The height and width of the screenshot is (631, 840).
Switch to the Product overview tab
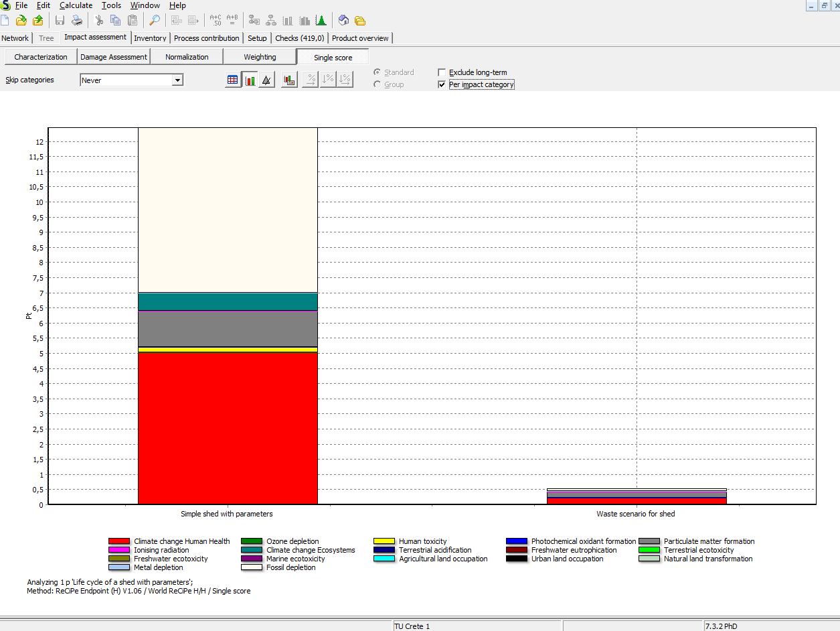click(360, 38)
